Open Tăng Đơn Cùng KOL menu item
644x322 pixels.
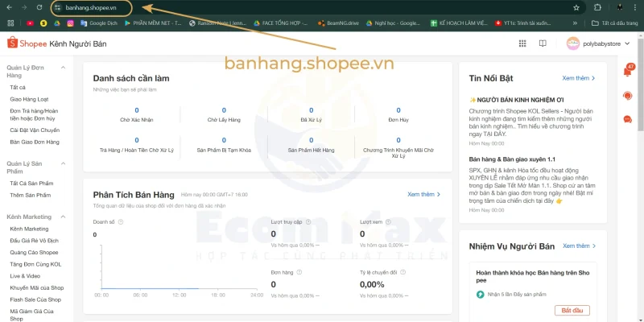coord(35,265)
